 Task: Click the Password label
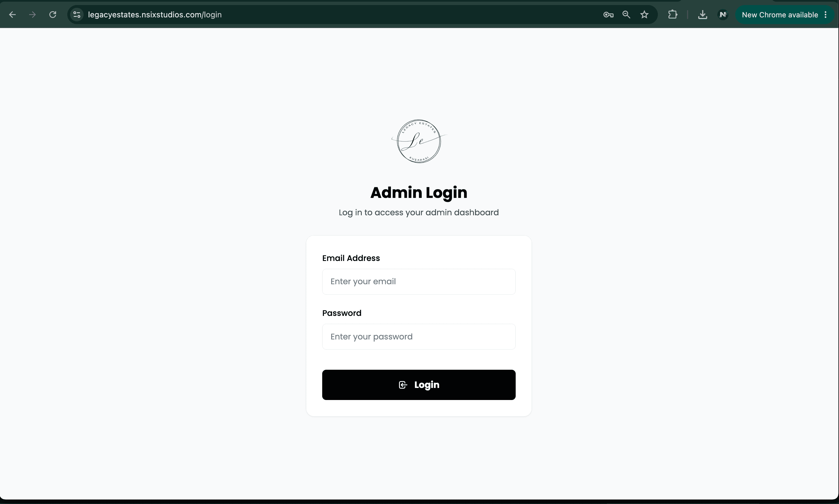pyautogui.click(x=342, y=313)
